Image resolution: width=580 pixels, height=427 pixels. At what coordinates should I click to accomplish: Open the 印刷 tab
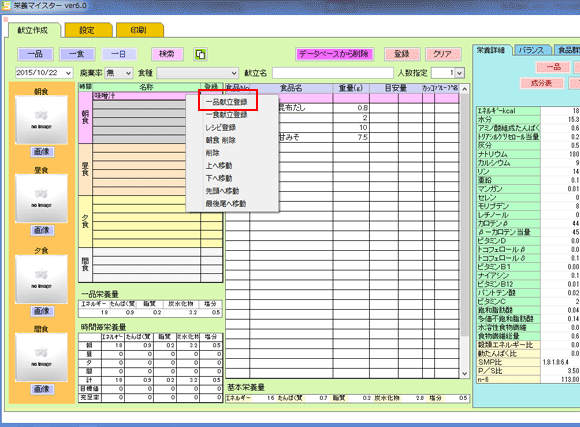coord(139,30)
